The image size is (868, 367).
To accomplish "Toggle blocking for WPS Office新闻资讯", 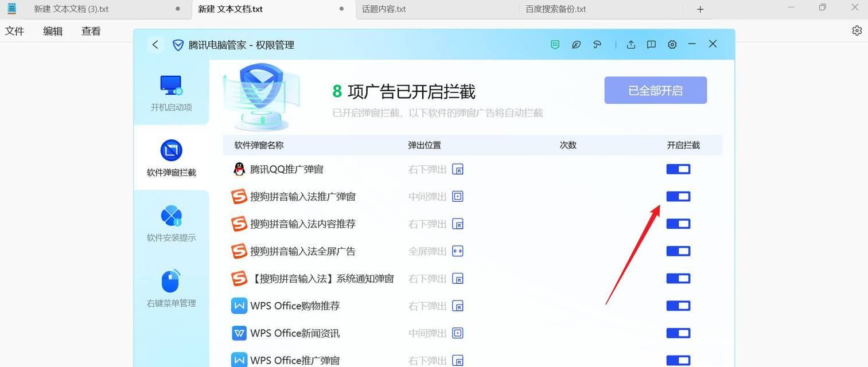I will (x=678, y=333).
